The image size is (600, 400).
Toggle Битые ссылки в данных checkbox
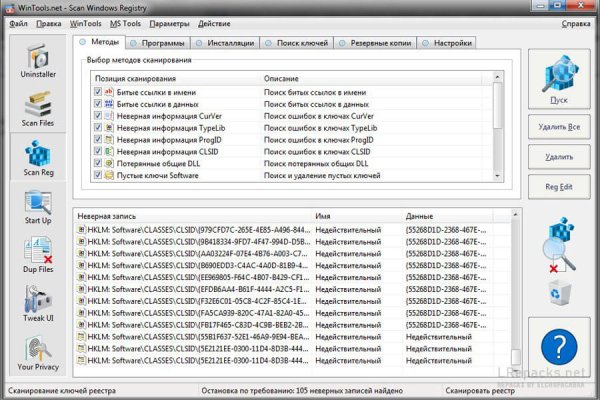98,104
